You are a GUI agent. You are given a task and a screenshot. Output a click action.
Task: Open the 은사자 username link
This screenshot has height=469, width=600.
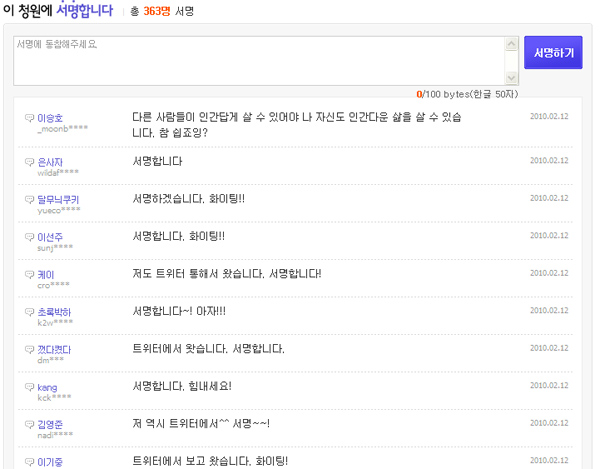click(x=50, y=162)
